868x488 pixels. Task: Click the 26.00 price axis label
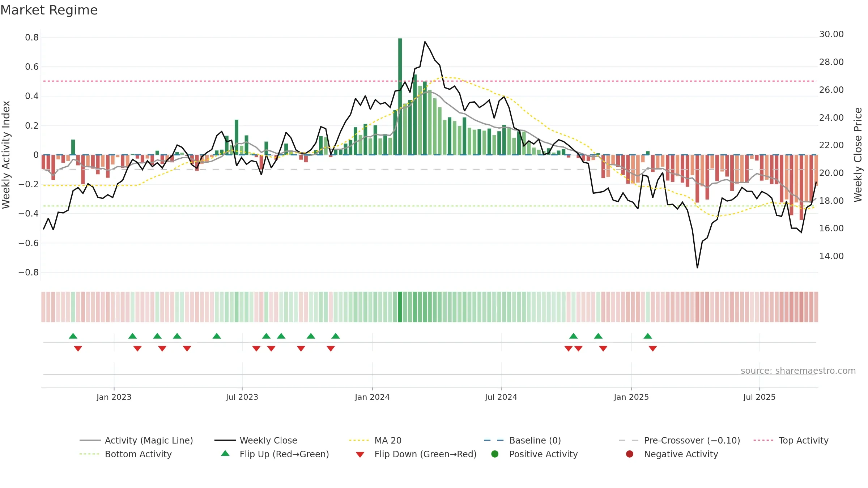(x=831, y=90)
